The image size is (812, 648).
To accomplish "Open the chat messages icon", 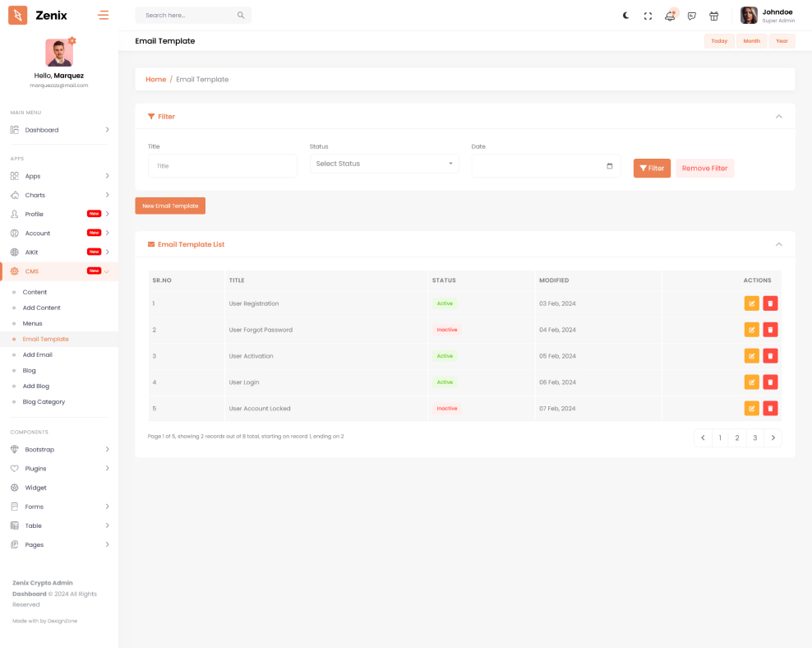I will click(692, 16).
